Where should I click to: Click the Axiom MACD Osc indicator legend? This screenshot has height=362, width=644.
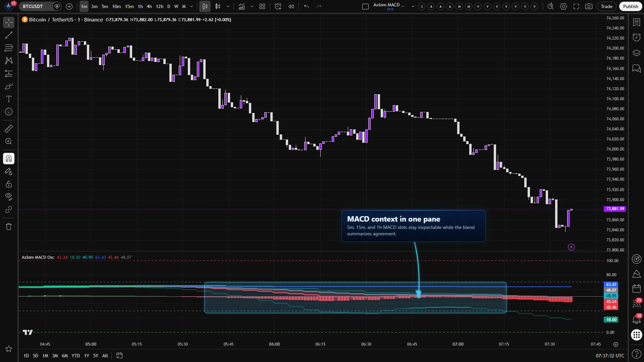click(38, 257)
